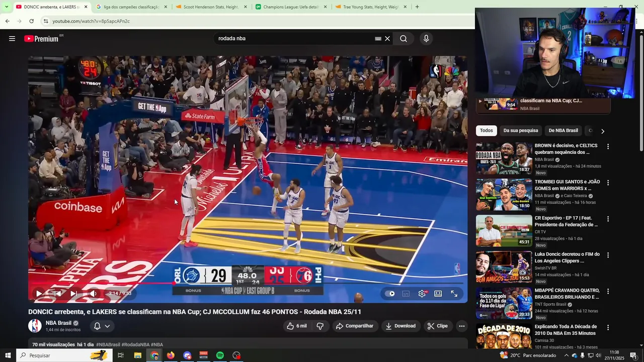The image size is (644, 362).
Task: Select the De NBA Brasil chip
Action: coord(563,131)
